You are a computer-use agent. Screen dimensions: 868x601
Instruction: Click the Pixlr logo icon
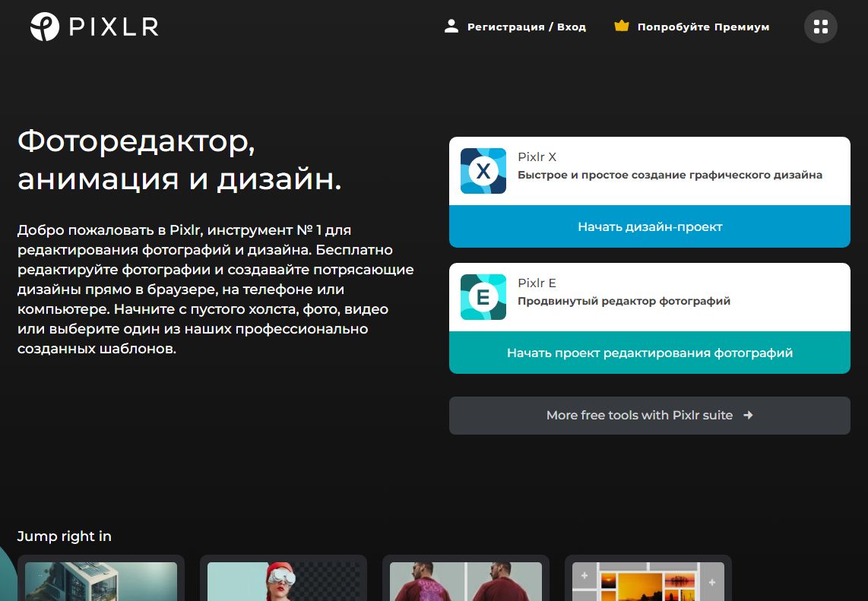[x=45, y=27]
